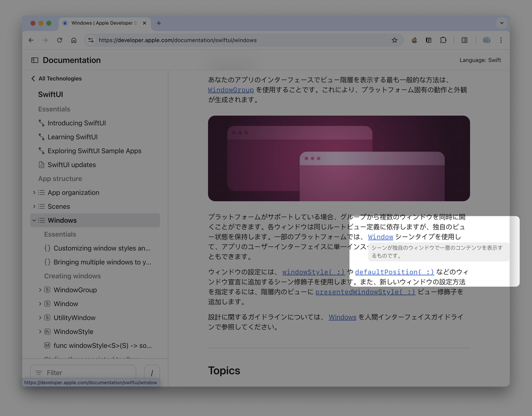Reload the page with the refresh icon
Screen dimensions: 532x416
(59, 40)
